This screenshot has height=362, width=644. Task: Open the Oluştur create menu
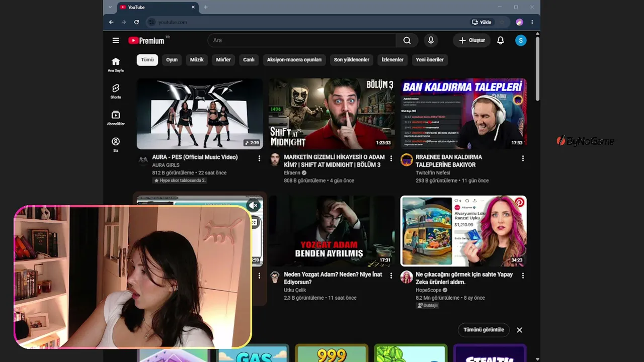471,40
